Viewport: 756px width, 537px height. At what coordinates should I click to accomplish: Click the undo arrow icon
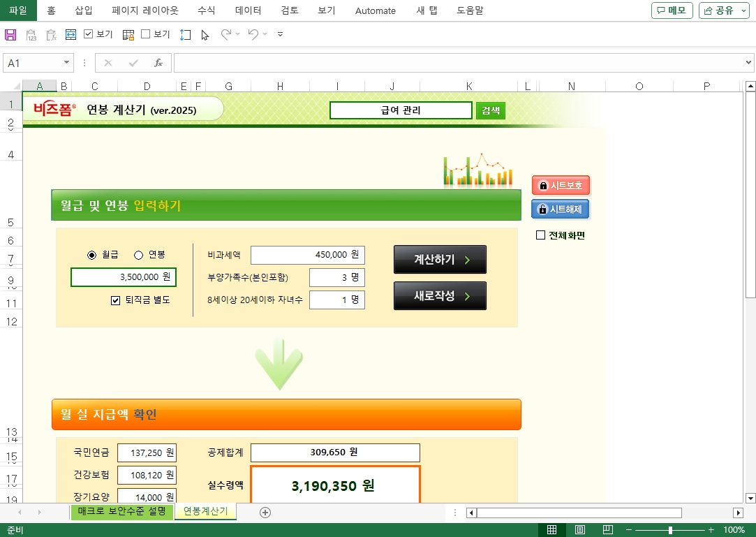pos(253,34)
